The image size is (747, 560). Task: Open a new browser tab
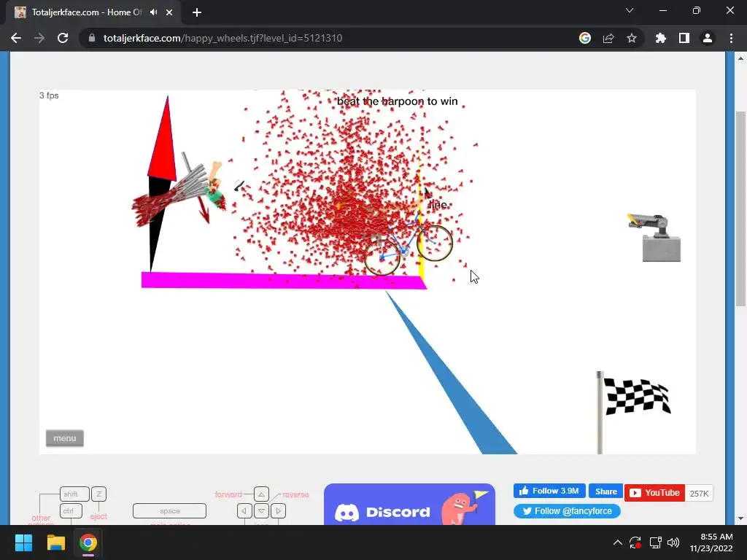click(197, 12)
